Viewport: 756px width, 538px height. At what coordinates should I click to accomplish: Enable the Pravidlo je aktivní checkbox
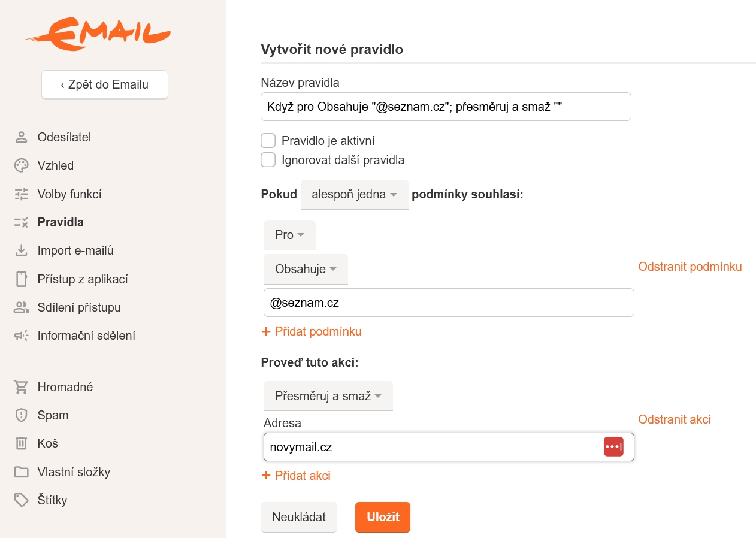[268, 141]
